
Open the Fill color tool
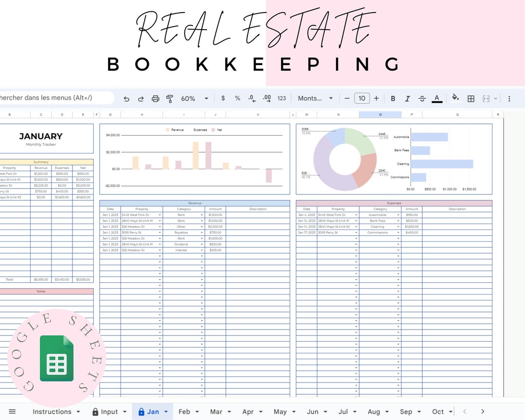pos(455,98)
